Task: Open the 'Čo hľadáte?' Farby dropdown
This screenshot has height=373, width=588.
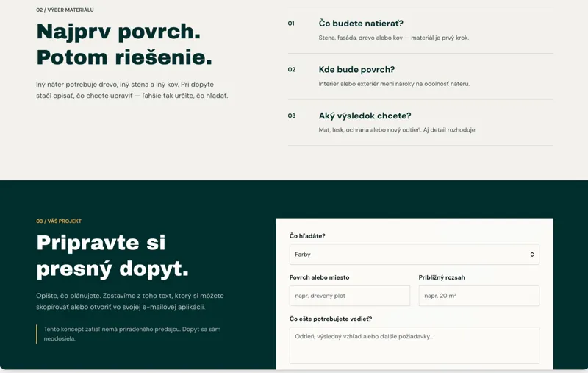Action: (x=414, y=255)
